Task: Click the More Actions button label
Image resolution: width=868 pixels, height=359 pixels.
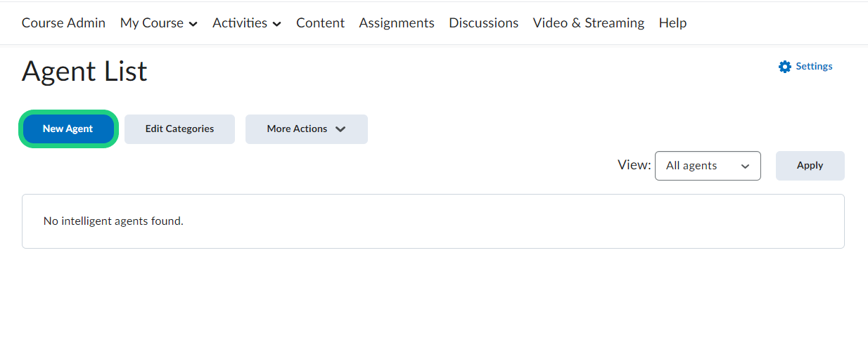Action: click(x=297, y=129)
